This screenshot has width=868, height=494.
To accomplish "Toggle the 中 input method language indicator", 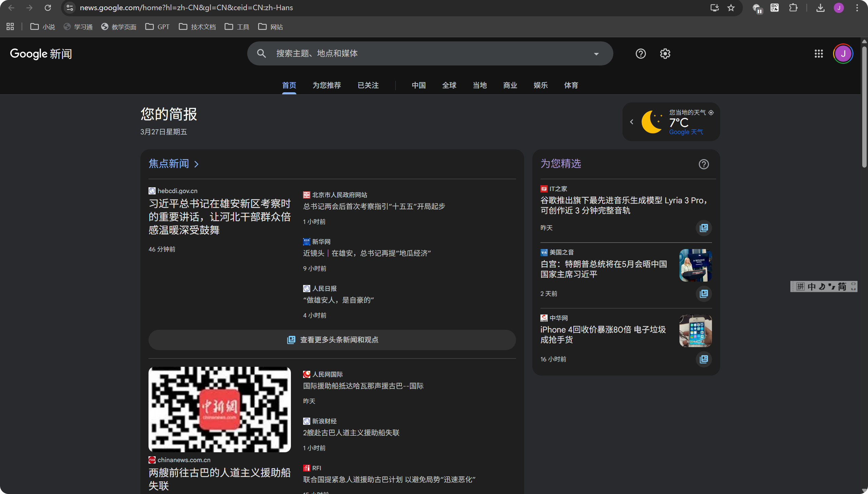I will coord(811,287).
